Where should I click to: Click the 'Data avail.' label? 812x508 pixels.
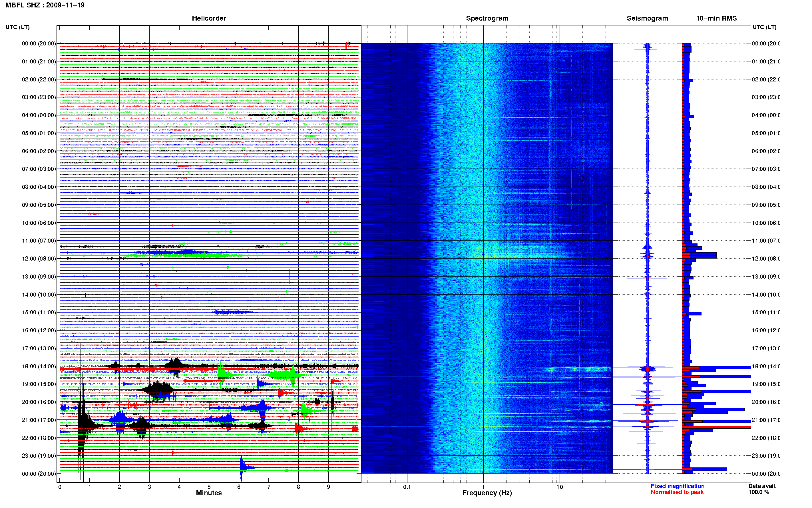pyautogui.click(x=762, y=486)
